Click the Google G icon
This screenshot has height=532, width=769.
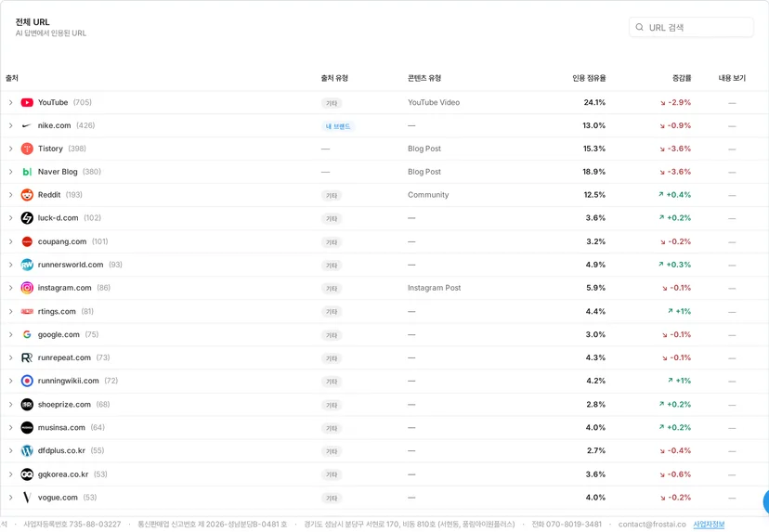[x=27, y=334]
